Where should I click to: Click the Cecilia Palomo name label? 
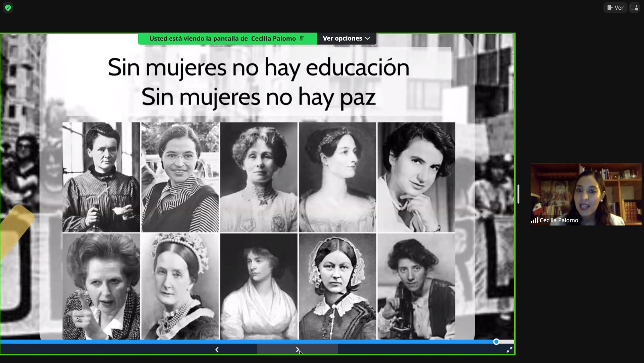(559, 220)
